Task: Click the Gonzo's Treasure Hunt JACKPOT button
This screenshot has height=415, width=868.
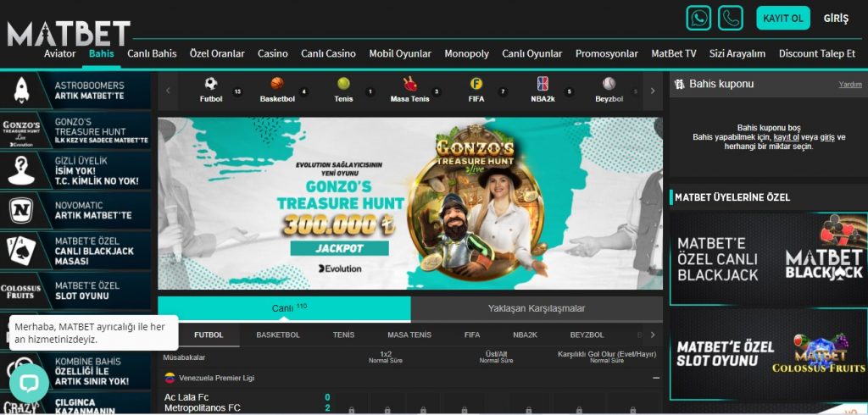Action: [x=339, y=248]
